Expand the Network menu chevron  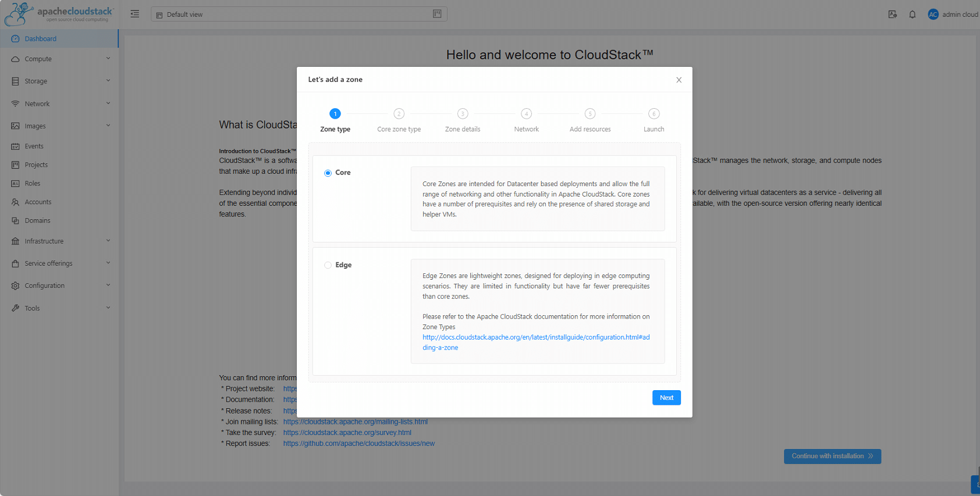coord(108,104)
